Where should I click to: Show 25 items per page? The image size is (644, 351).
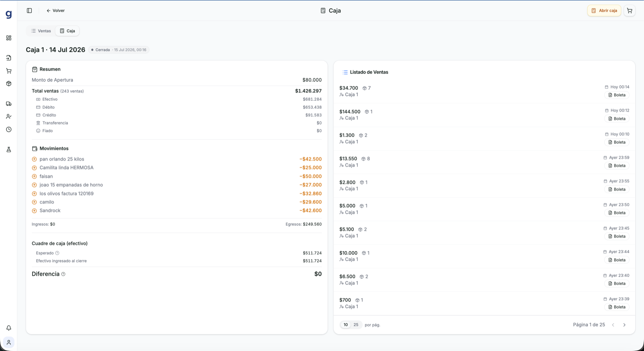coord(356,325)
